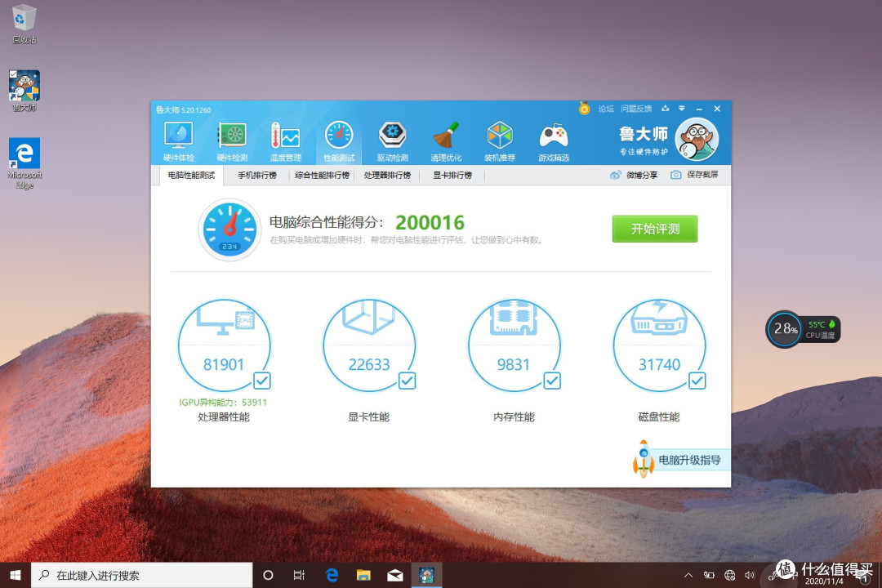The height and width of the screenshot is (588, 882).
Task: Open Recycle Bin desktop icon
Action: click(x=24, y=24)
